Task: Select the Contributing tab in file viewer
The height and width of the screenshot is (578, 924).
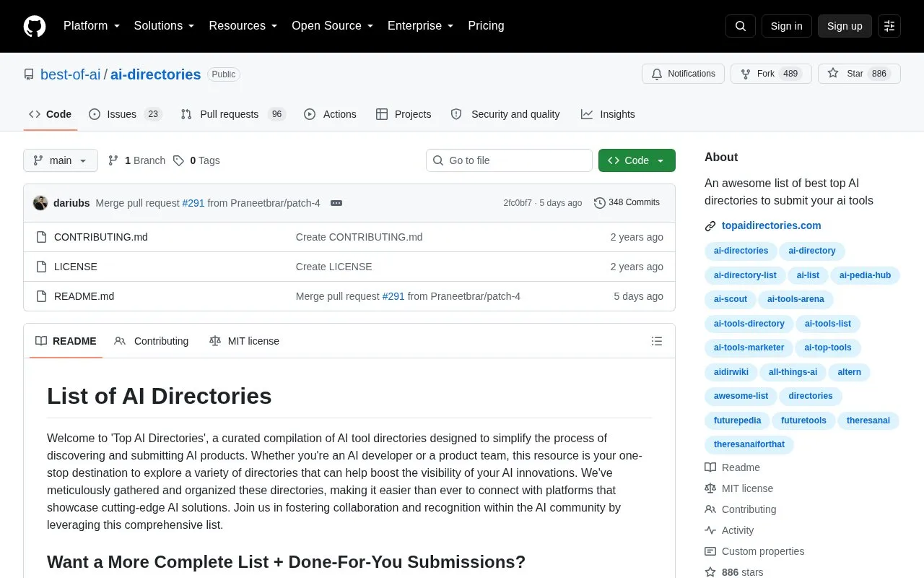Action: pos(152,341)
